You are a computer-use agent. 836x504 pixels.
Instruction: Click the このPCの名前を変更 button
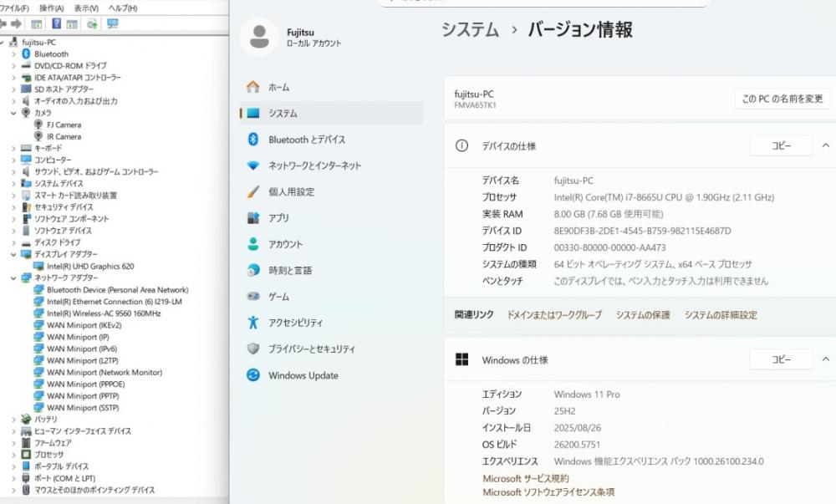point(782,99)
